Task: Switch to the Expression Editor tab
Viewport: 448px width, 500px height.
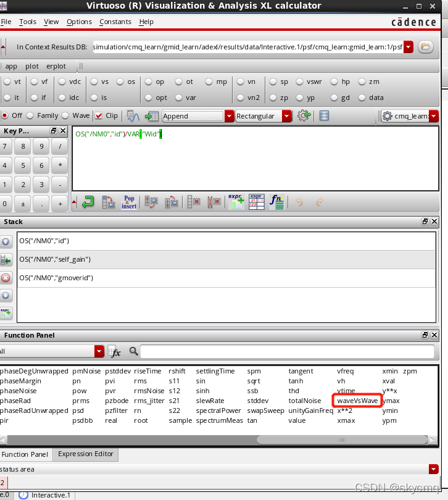Action: point(85,454)
